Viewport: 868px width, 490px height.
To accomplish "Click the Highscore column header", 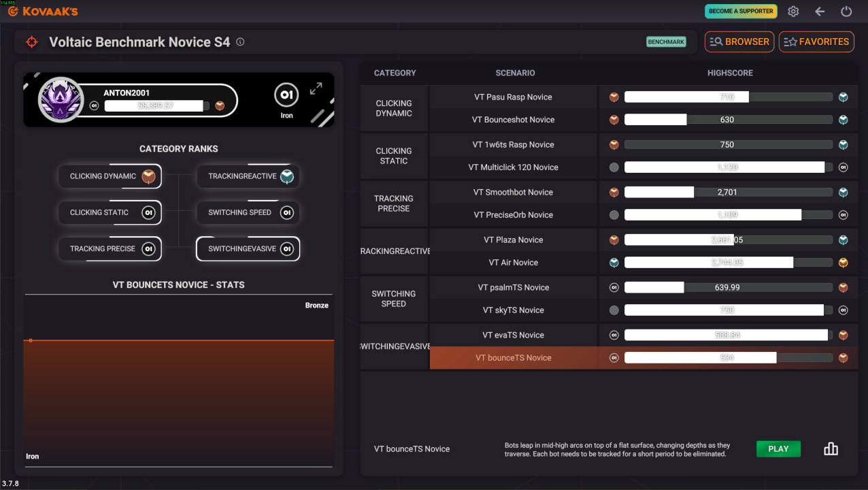I will 730,73.
